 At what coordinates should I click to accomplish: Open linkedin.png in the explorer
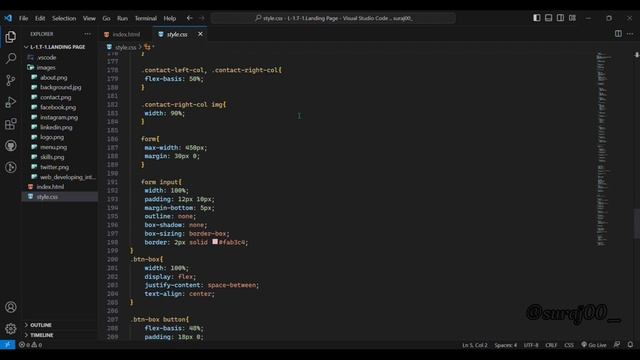click(56, 127)
